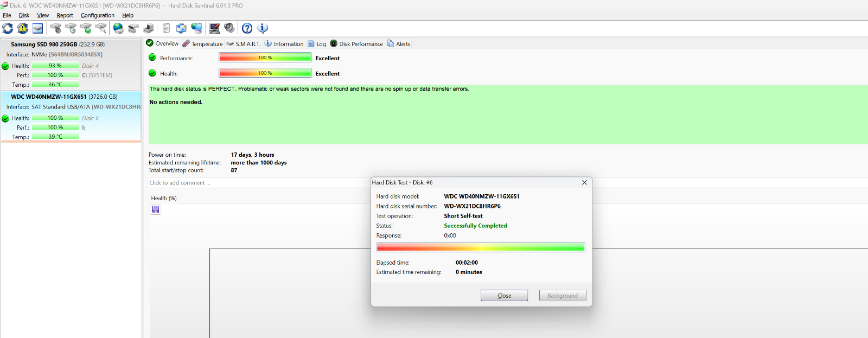The image size is (868, 338).
Task: Open the Report menu
Action: [65, 15]
